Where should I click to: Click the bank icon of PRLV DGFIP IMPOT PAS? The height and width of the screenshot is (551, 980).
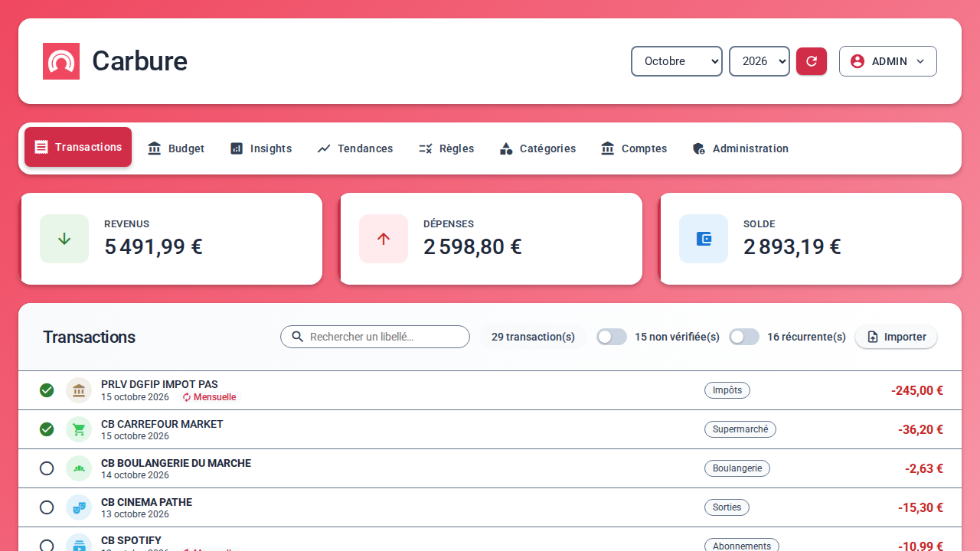[79, 390]
